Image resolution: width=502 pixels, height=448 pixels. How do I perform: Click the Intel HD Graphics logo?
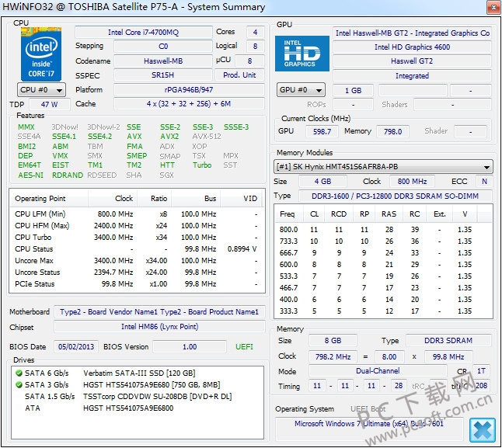[302, 54]
